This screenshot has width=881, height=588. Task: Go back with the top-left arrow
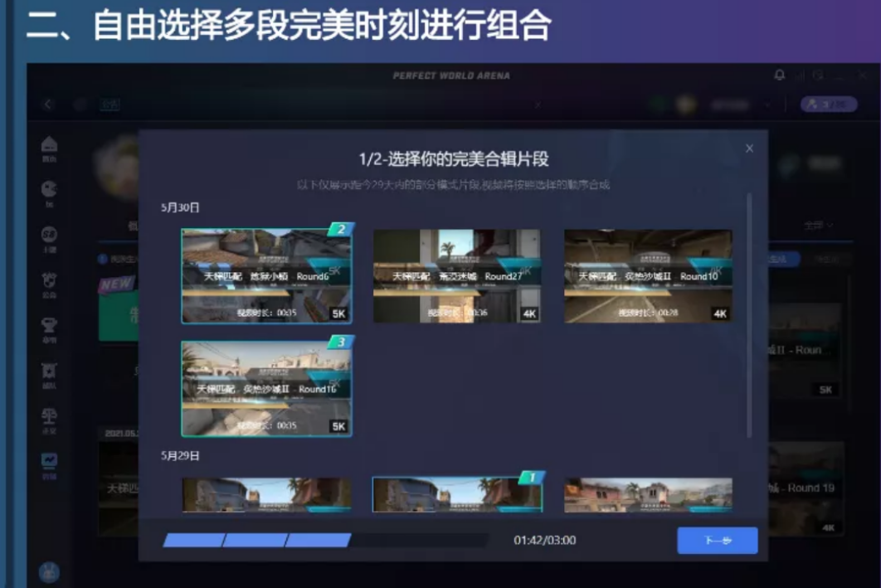point(48,104)
